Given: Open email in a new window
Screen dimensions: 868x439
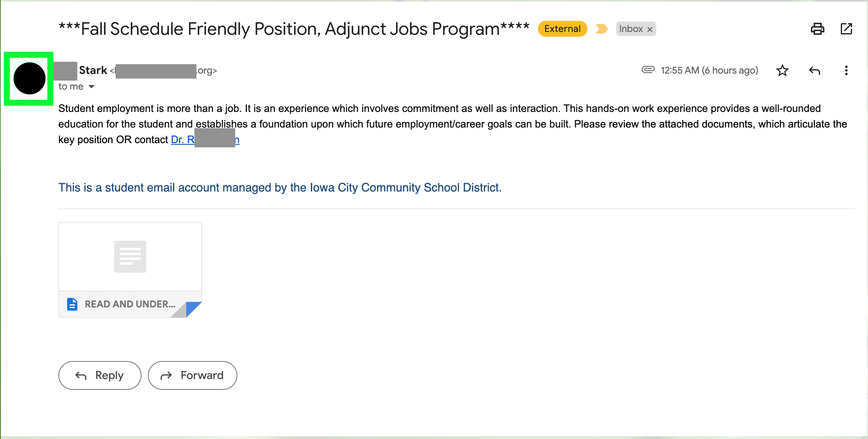Looking at the screenshot, I should pyautogui.click(x=846, y=29).
